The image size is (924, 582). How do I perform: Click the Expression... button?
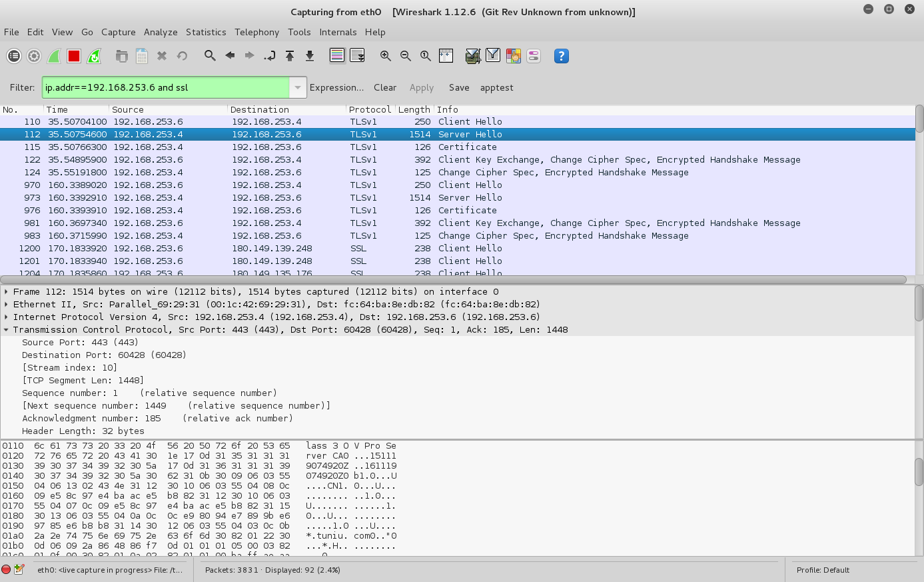click(336, 87)
